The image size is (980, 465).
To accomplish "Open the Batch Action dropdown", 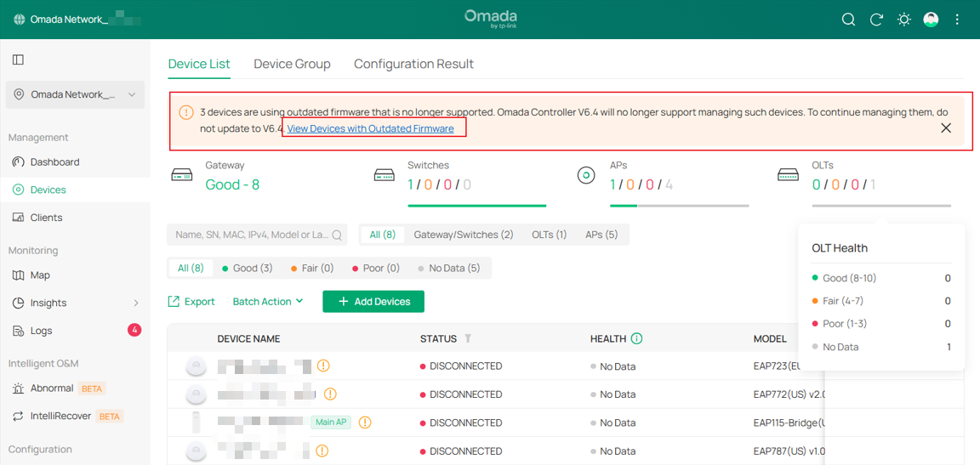I will [x=267, y=302].
